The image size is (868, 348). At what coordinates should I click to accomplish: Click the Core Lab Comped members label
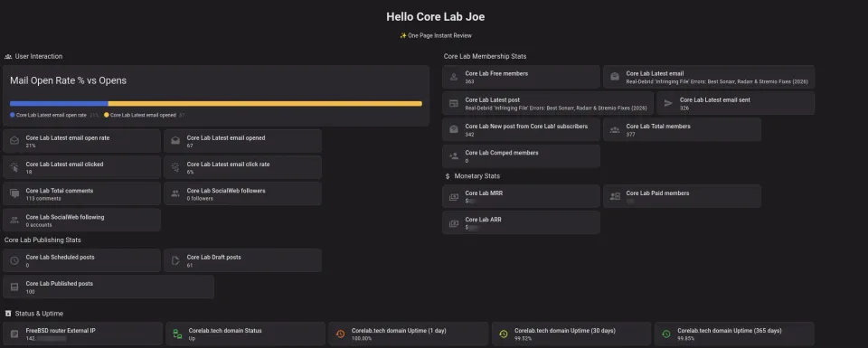tap(502, 153)
